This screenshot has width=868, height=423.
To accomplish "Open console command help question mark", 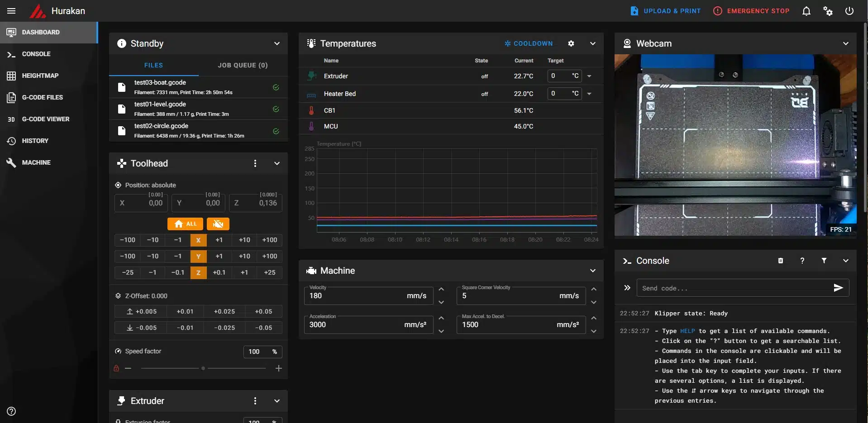I will tap(802, 261).
